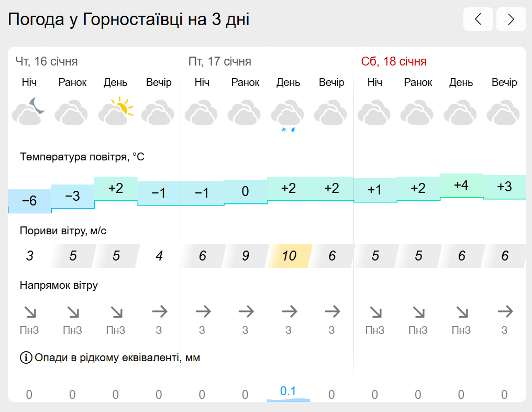Image resolution: width=532 pixels, height=412 pixels.
Task: Click Thursday daytime sun and cloud icon
Action: [x=116, y=111]
